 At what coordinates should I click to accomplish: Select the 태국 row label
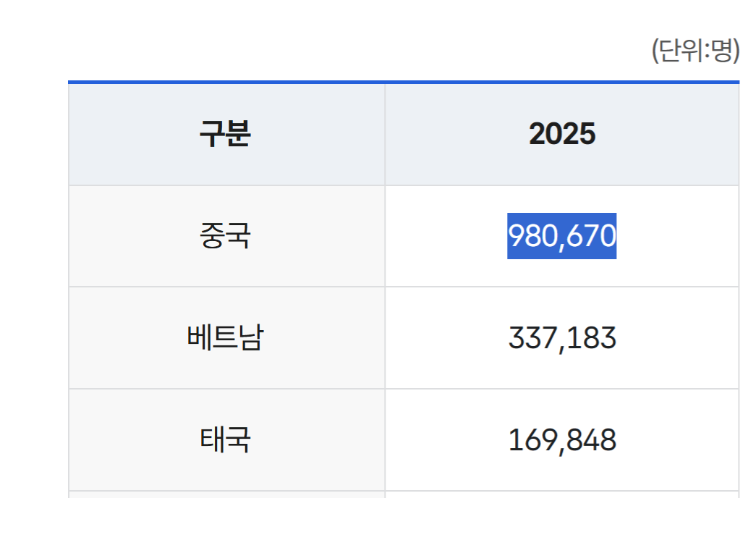tap(226, 439)
